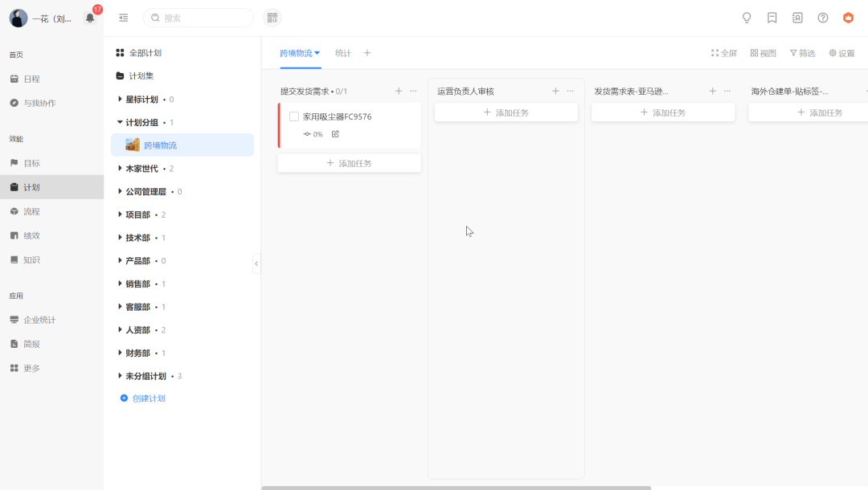Open 与我协作 in the sidebar
This screenshot has width=868, height=490.
[52, 103]
